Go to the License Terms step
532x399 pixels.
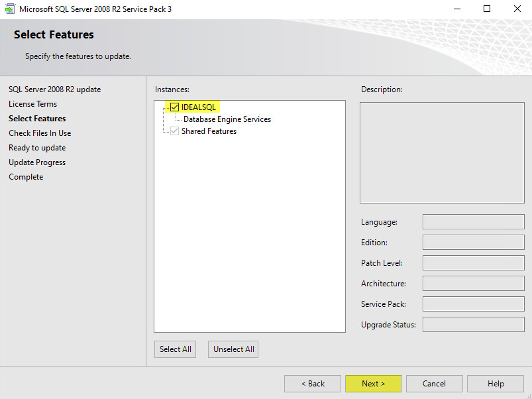[32, 104]
